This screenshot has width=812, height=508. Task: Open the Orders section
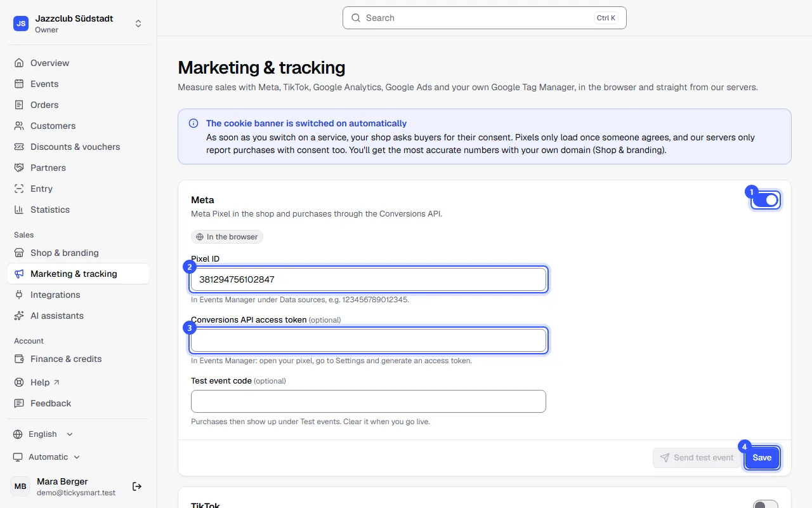coord(79,105)
